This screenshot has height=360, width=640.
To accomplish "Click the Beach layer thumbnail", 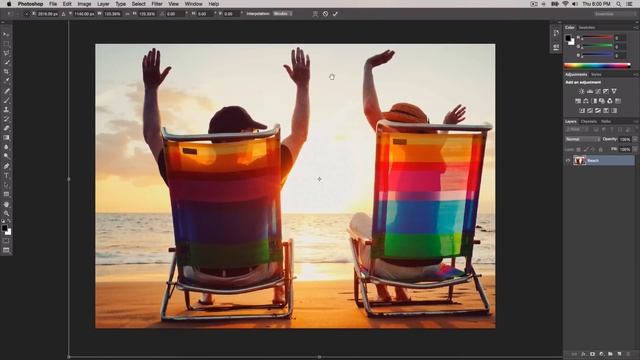I will pyautogui.click(x=579, y=161).
